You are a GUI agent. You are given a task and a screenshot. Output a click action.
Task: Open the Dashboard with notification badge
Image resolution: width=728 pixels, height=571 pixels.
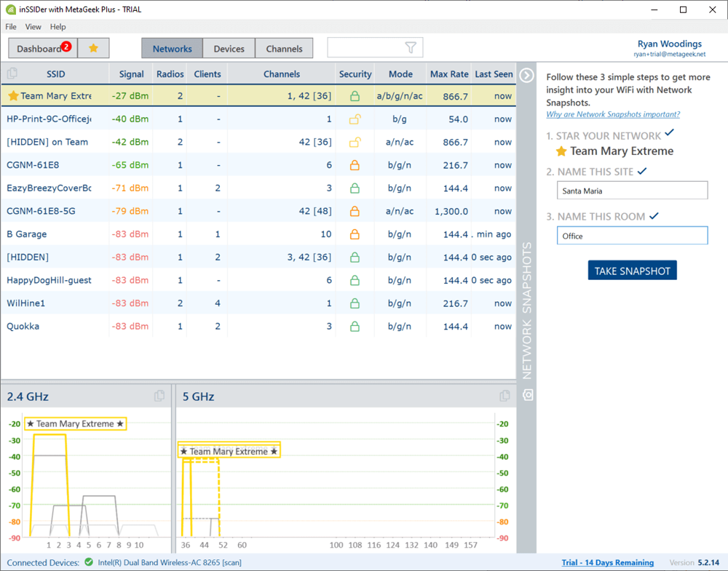(41, 49)
